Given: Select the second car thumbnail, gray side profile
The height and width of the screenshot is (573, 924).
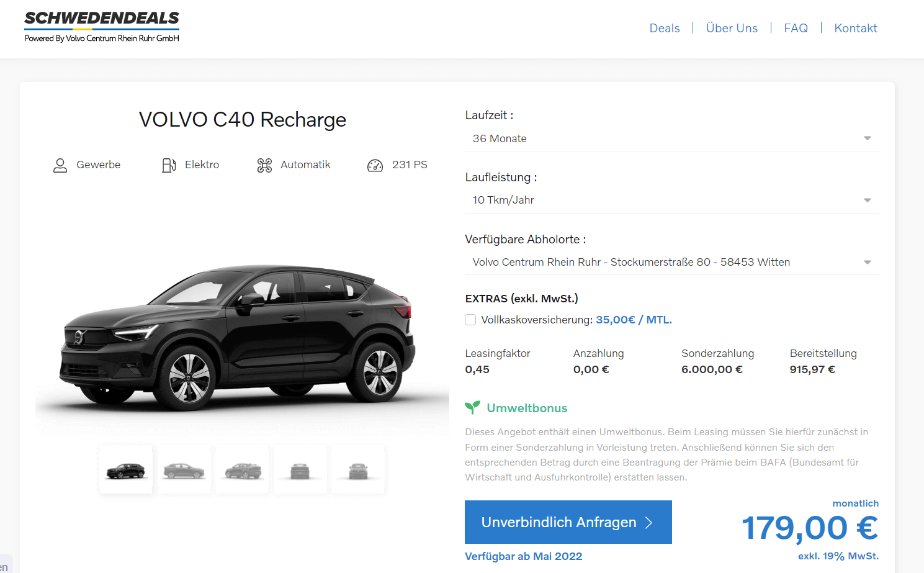Looking at the screenshot, I should pyautogui.click(x=184, y=469).
